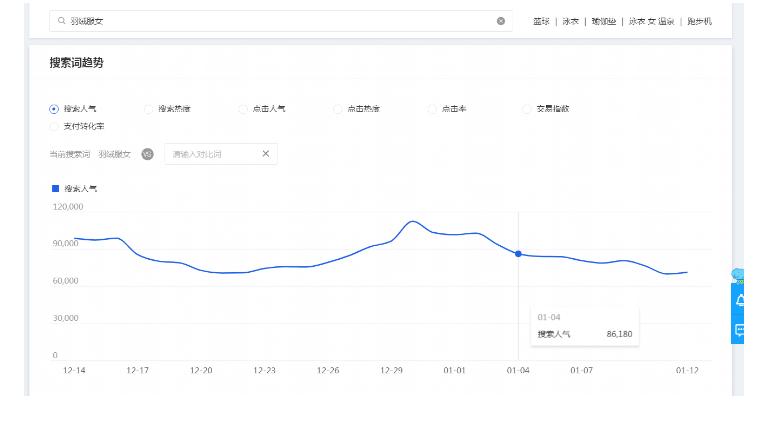Select the 支付转化率 radio button
This screenshot has height=430, width=766.
pos(54,127)
